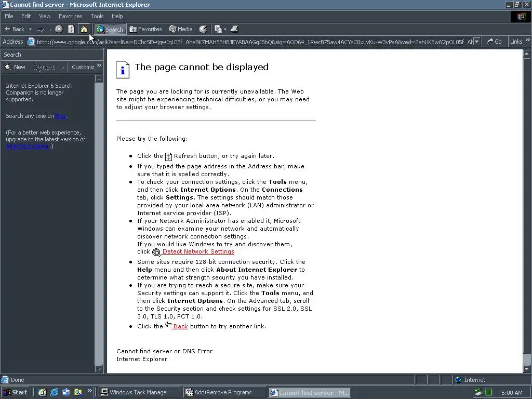Screen dimensions: 532x399
Task: Click the Search pane title label
Action: point(12,55)
